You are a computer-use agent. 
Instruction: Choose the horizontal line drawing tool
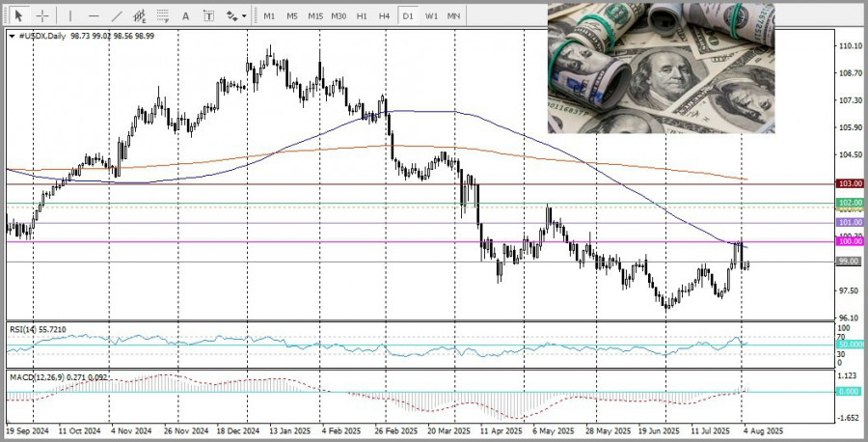[94, 16]
